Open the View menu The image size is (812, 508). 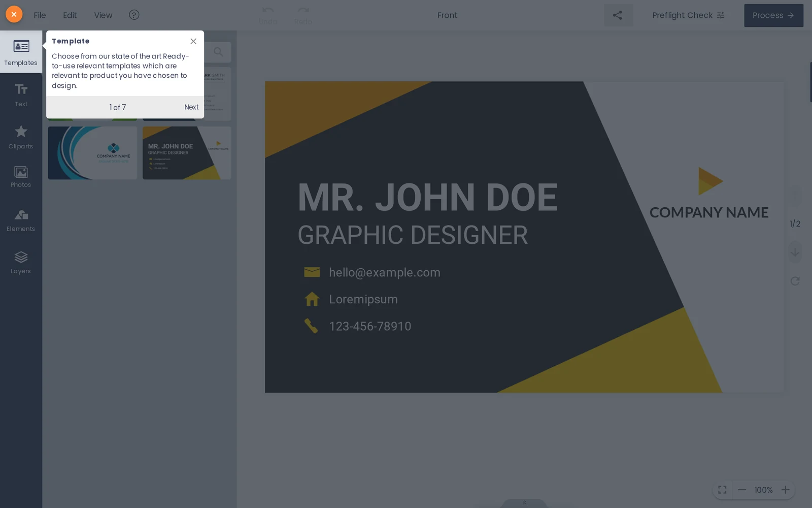point(103,15)
